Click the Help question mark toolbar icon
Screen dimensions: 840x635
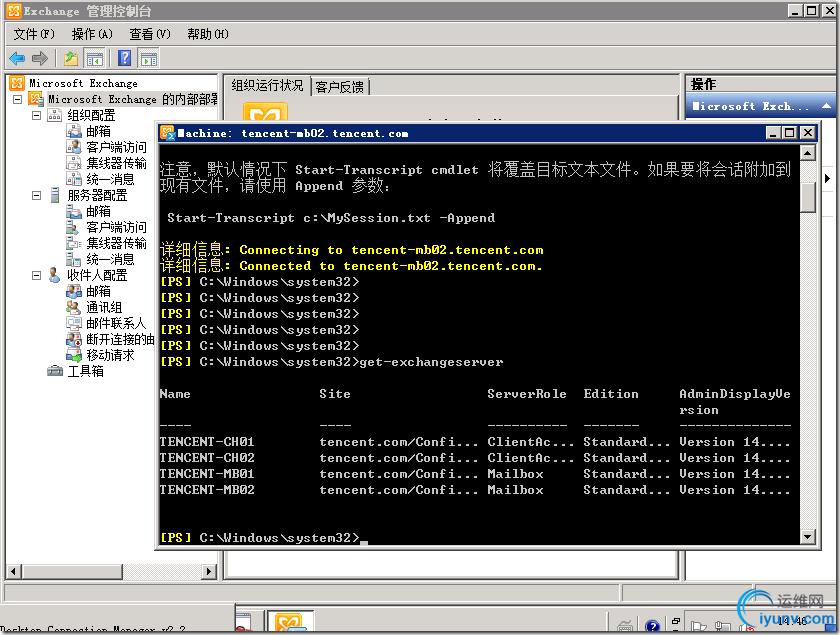(x=125, y=58)
